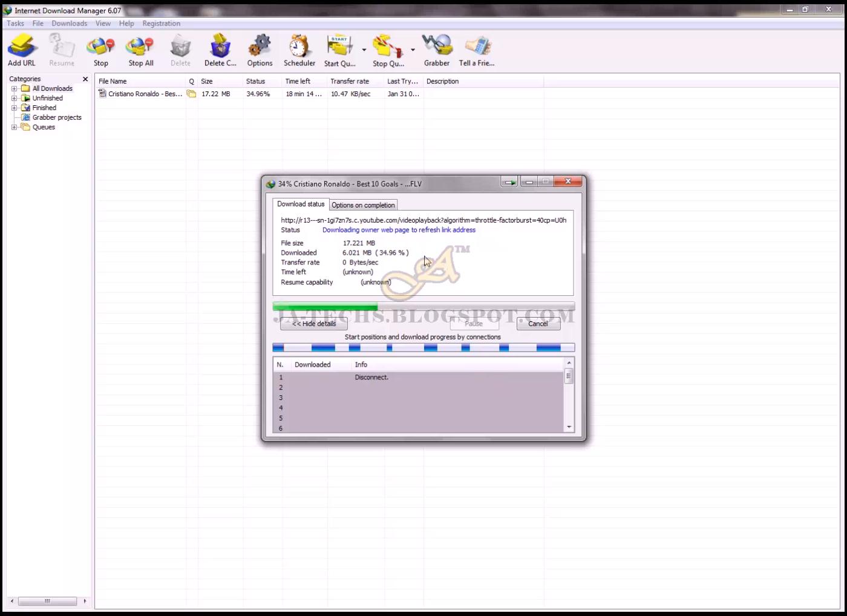847x616 pixels.
Task: Click the Downloaded column header in dialog
Action: [321, 364]
